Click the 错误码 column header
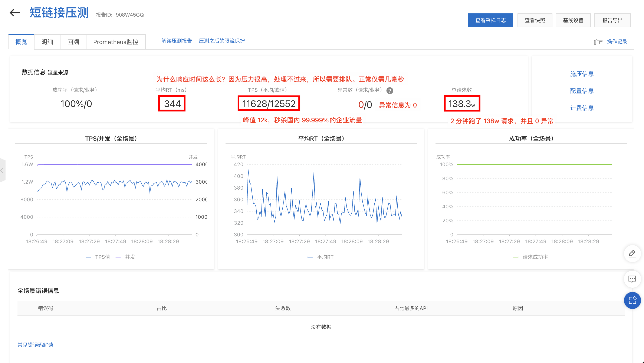The width and height of the screenshot is (644, 363). [x=46, y=308]
